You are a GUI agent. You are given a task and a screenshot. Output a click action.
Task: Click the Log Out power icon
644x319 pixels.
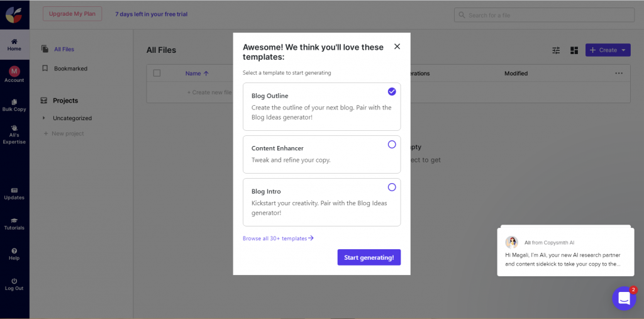pos(14,281)
